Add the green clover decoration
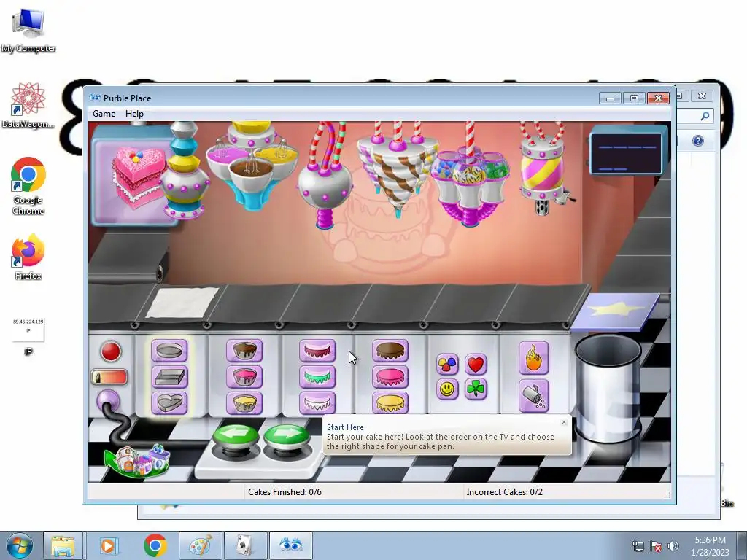The image size is (747, 560). click(476, 389)
